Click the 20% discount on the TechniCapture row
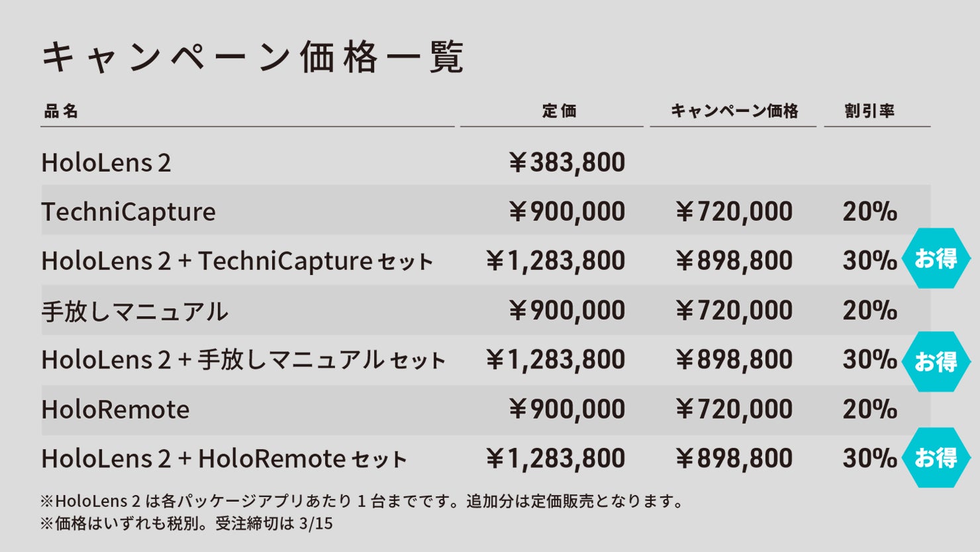 [x=869, y=212]
